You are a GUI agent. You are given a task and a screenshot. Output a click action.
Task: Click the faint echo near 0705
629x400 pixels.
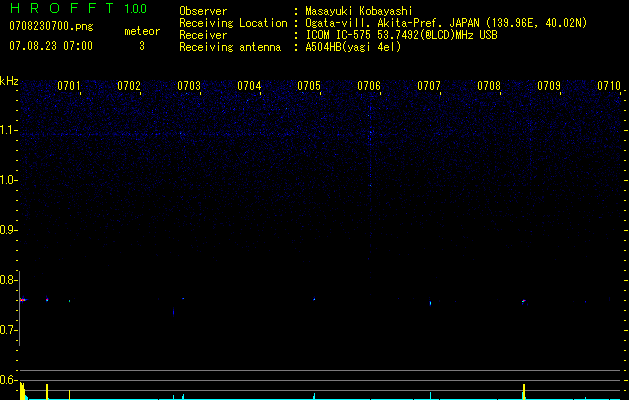314,299
